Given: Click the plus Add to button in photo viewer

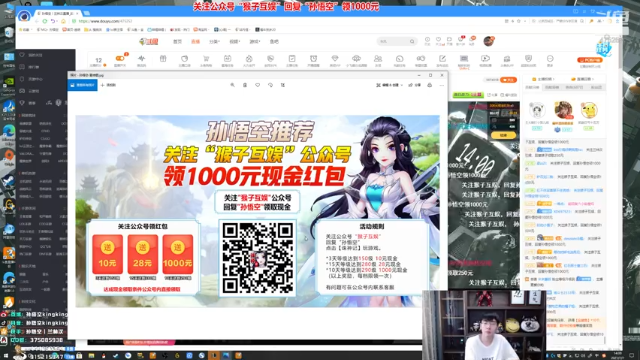Looking at the screenshot, I should point(108,85).
